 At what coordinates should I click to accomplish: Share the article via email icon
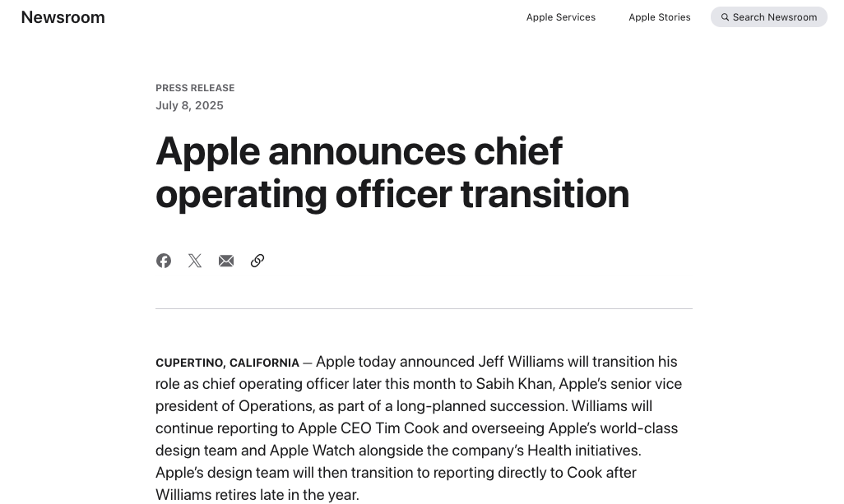[226, 261]
